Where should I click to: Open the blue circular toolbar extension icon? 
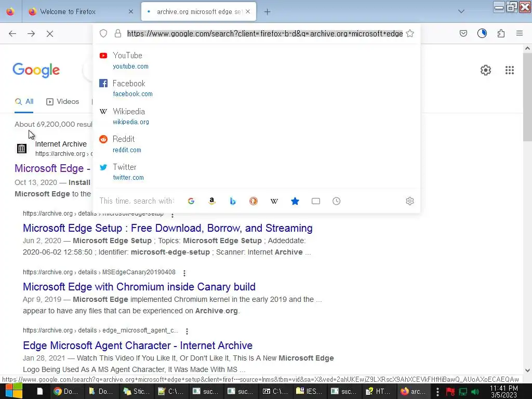coord(482,33)
